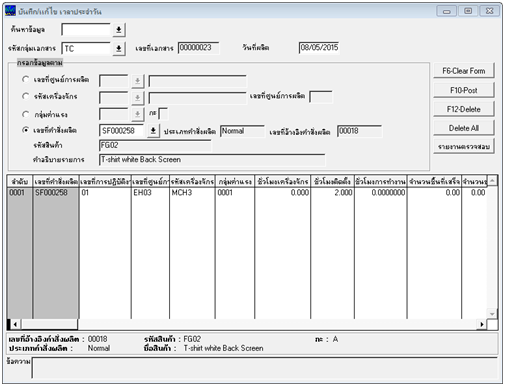Select grid cell 2.000 in setup hours column
The width and height of the screenshot is (505, 386).
[332, 192]
